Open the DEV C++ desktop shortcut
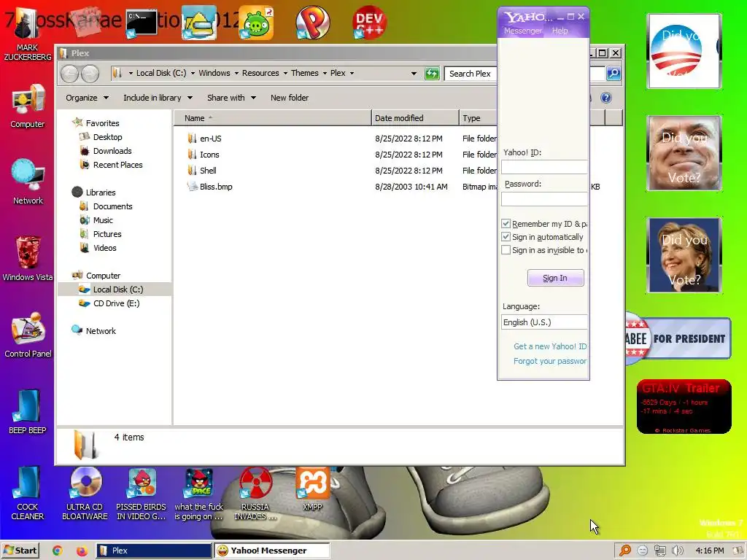747x560 pixels. point(369,22)
